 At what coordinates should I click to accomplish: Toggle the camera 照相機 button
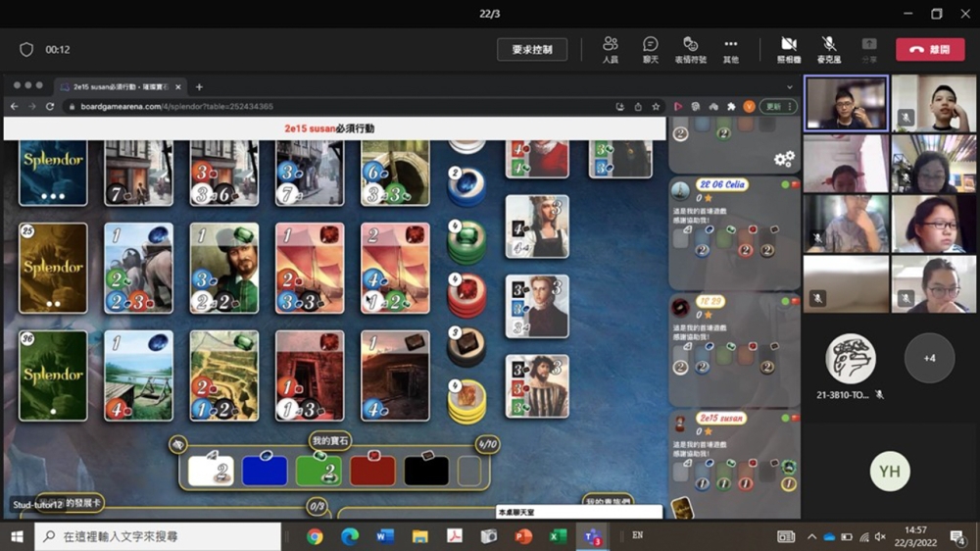click(x=789, y=49)
